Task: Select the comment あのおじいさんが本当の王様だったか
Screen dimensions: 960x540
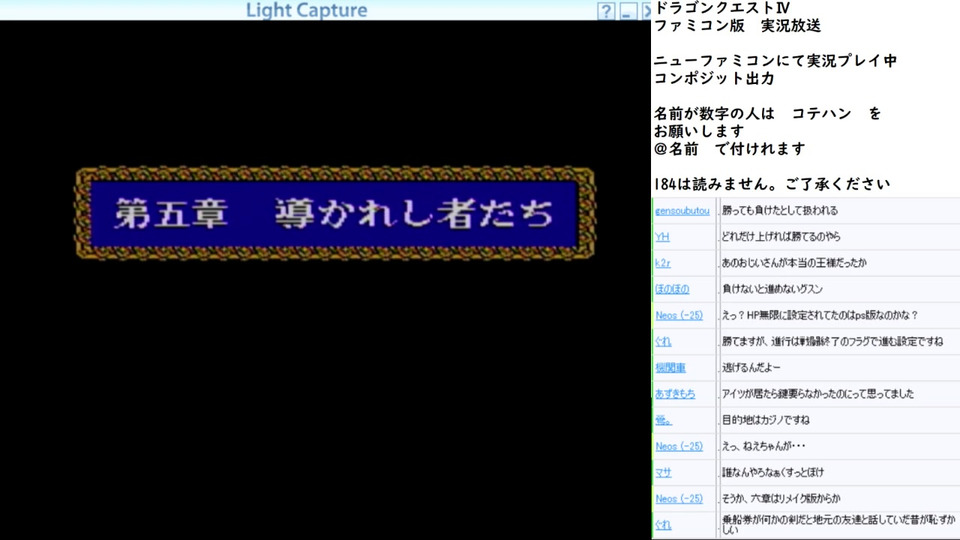Action: (x=793, y=263)
